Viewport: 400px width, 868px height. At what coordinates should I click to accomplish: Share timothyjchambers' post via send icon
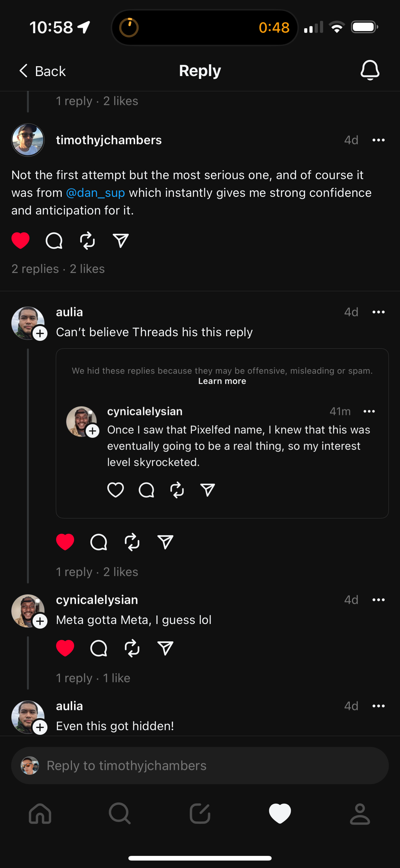[121, 241]
